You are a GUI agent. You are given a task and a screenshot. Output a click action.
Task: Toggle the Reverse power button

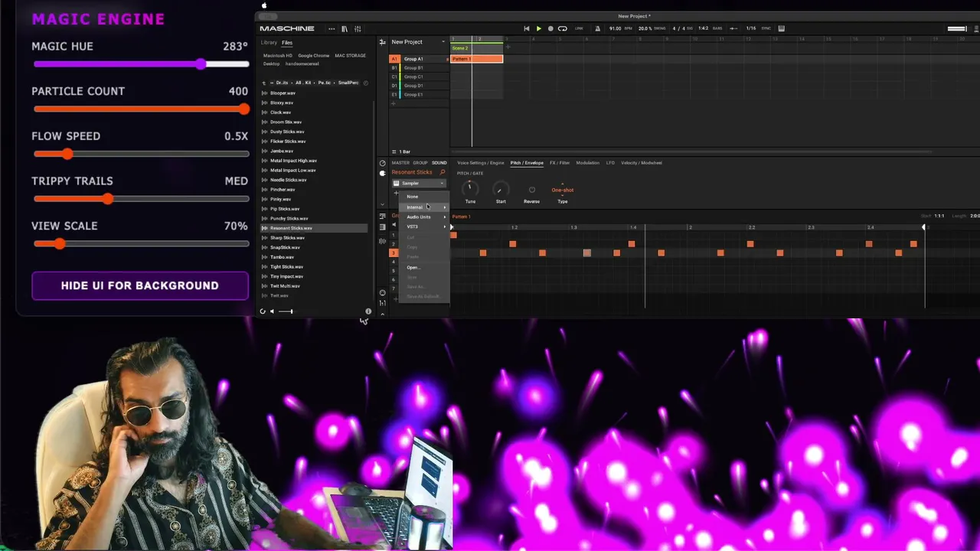pos(531,190)
